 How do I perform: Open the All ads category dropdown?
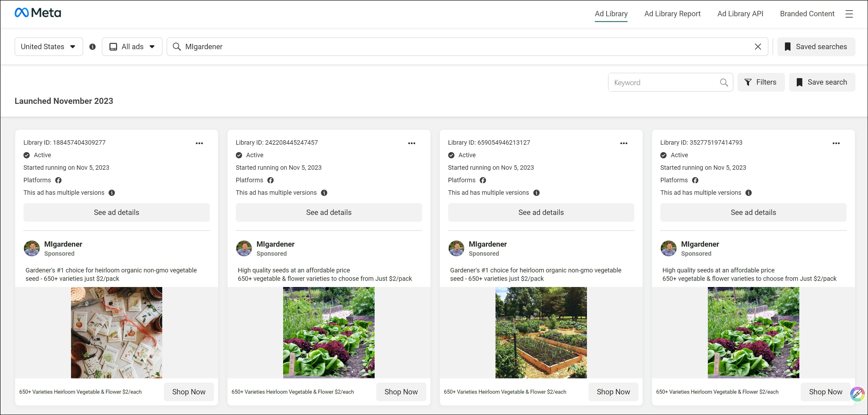click(x=132, y=47)
